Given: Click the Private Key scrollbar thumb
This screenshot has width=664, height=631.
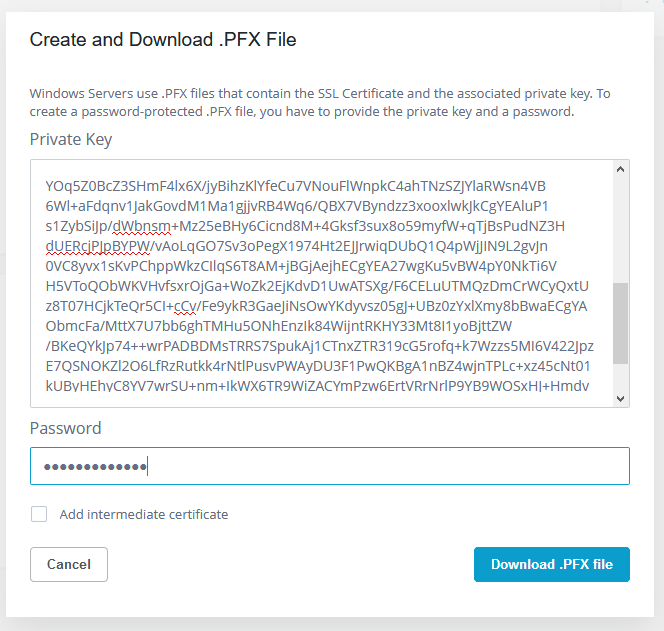Looking at the screenshot, I should (x=620, y=322).
